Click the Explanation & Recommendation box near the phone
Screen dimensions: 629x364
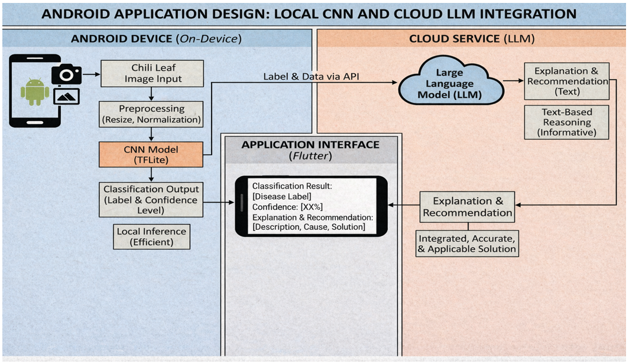coord(468,207)
